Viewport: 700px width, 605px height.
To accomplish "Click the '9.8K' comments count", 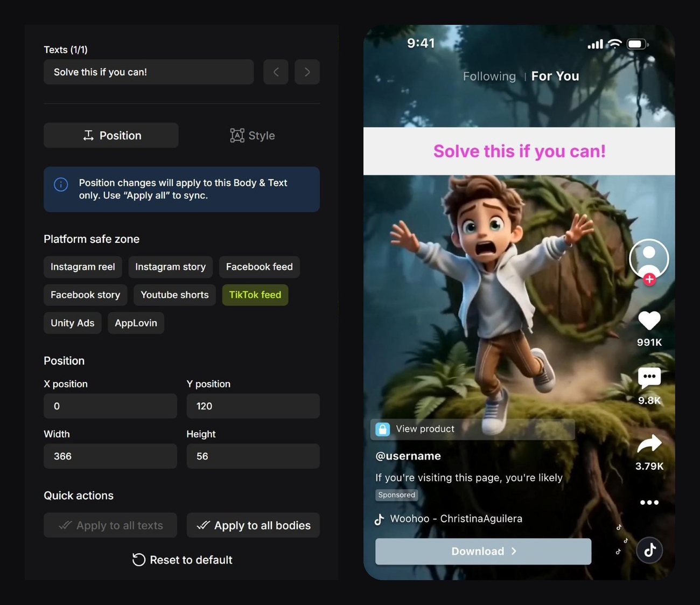I will (649, 400).
